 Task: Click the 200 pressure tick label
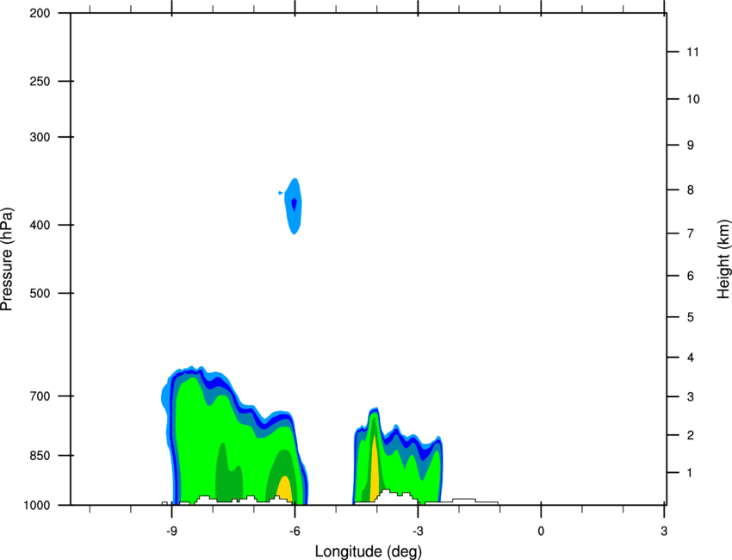point(40,13)
